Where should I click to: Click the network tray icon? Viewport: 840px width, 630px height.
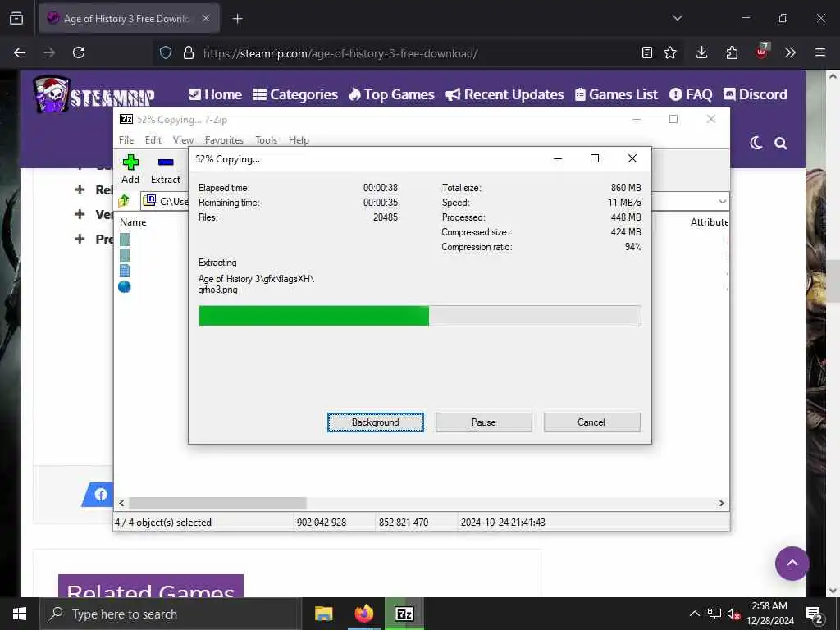click(x=714, y=614)
